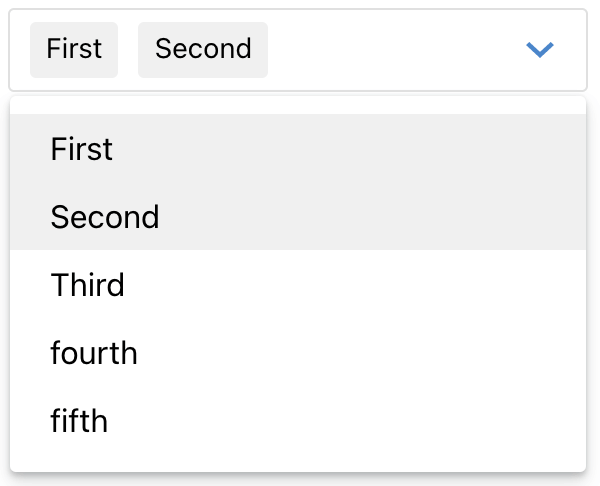The width and height of the screenshot is (600, 486).
Task: Add 'fifth' to the selected values
Action: pos(79,421)
